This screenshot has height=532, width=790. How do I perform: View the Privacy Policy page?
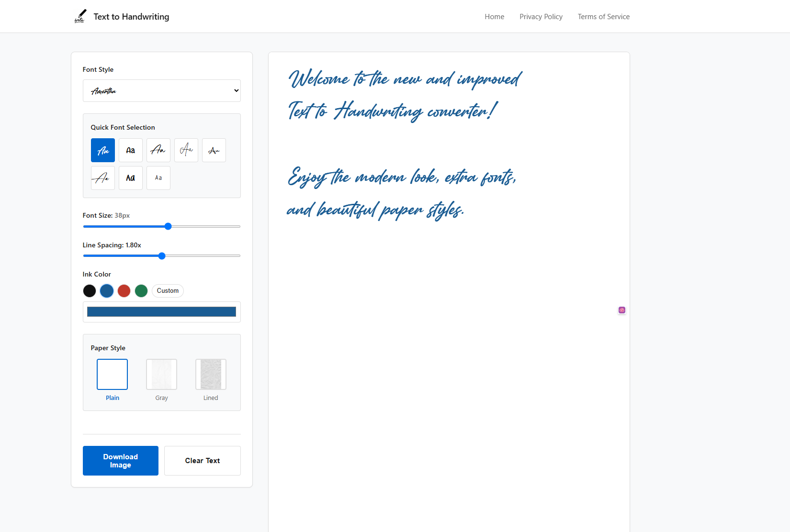click(541, 16)
